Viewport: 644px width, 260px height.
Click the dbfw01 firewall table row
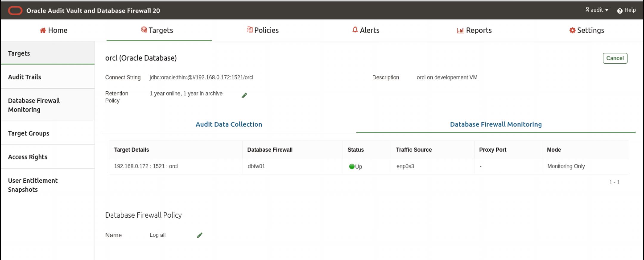tap(256, 166)
